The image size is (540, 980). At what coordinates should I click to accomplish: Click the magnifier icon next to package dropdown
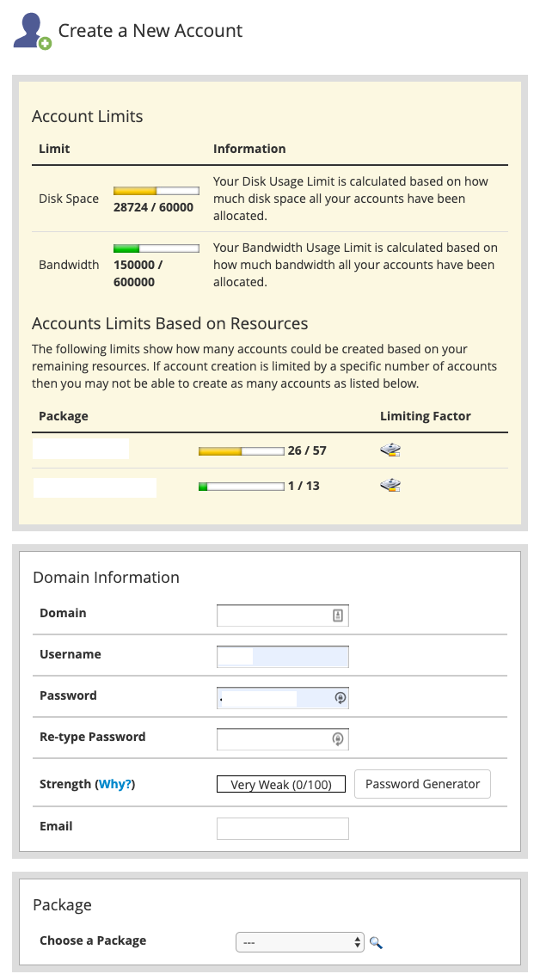click(x=376, y=942)
